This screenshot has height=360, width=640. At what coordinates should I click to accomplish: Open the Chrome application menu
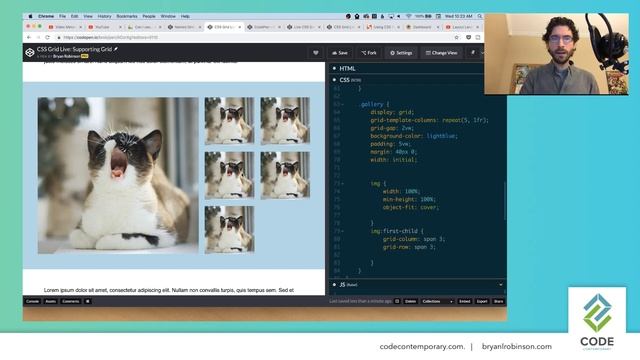point(46,16)
